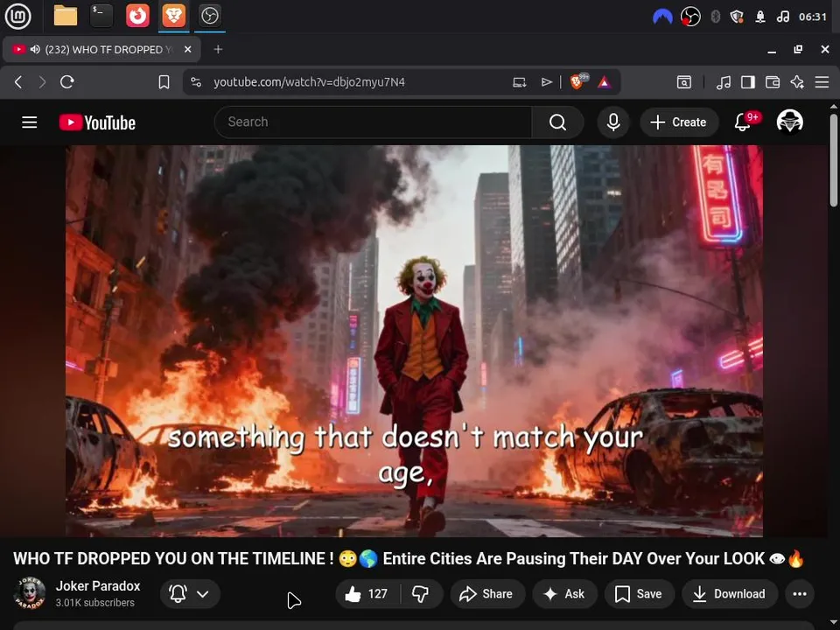Image resolution: width=840 pixels, height=630 pixels.
Task: Click the 3.01K subscribers text
Action: [x=94, y=603]
